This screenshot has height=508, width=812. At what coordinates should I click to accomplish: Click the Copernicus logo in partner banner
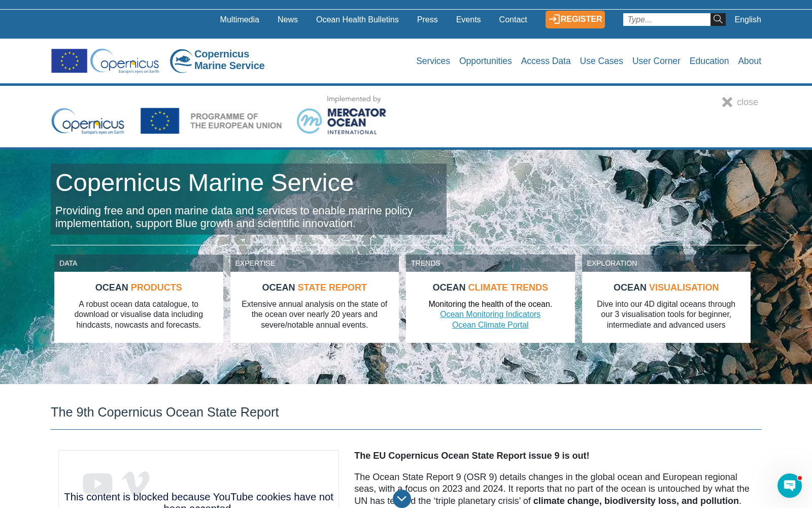88,121
